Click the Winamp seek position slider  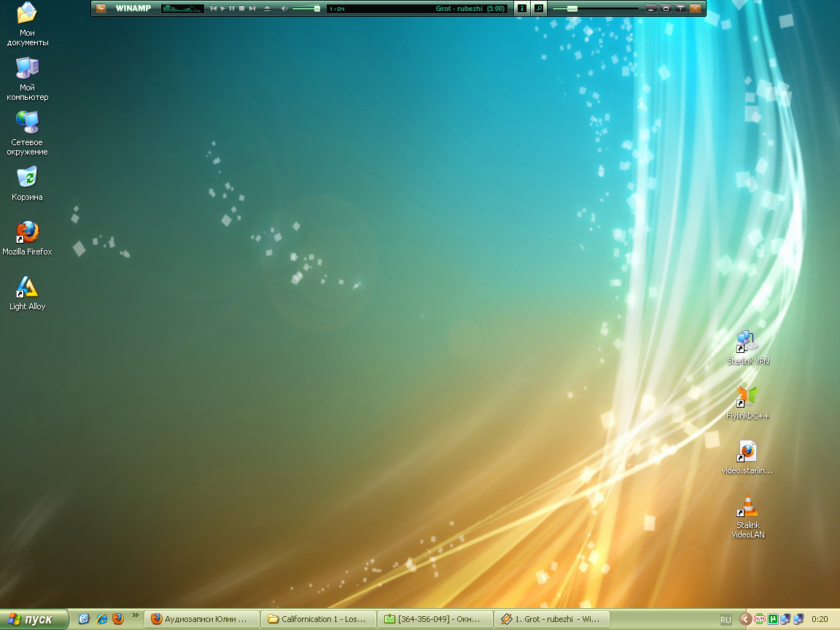(595, 9)
